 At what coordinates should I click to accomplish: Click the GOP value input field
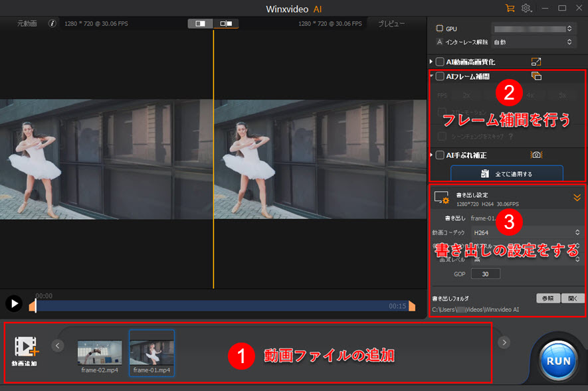485,274
